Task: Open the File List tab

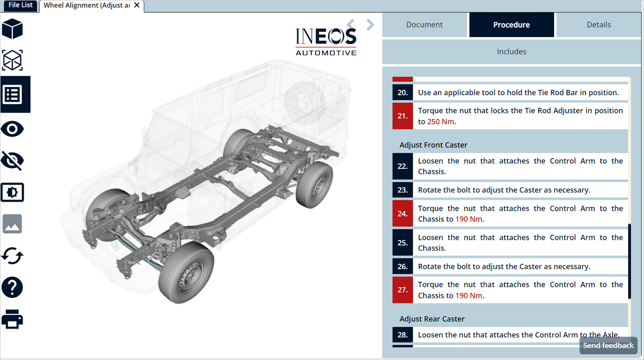Action: tap(21, 5)
